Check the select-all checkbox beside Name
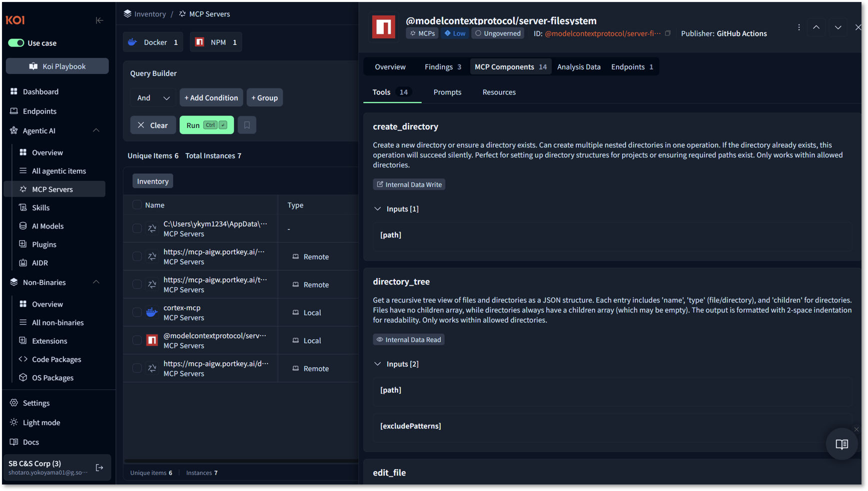Screen dimensions: 868x491 point(137,205)
